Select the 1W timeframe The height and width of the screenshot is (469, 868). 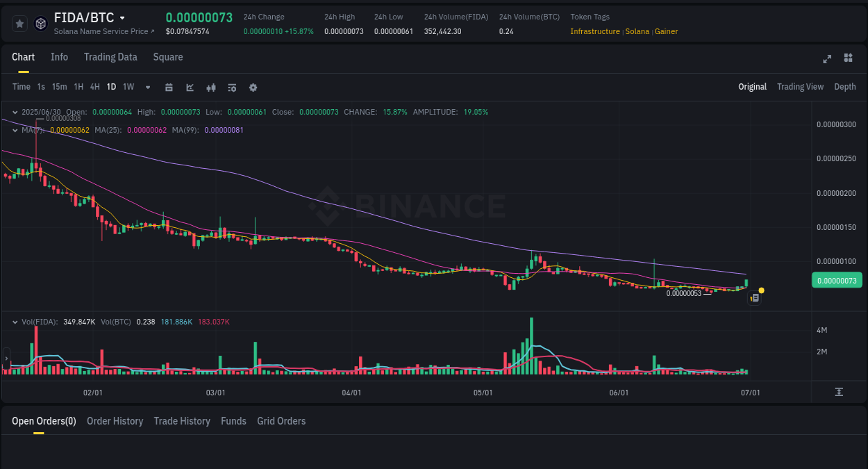(x=128, y=87)
